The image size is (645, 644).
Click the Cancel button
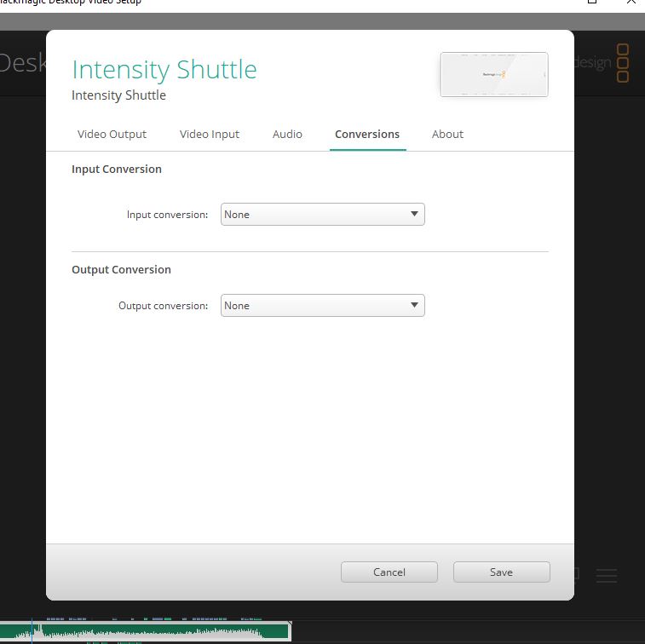click(389, 572)
